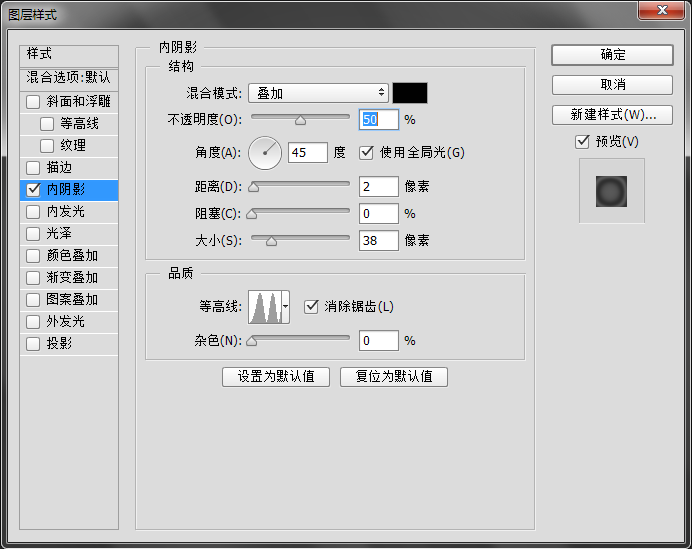The width and height of the screenshot is (692, 549).
Task: Click the 大小 size slider handle
Action: (x=271, y=241)
